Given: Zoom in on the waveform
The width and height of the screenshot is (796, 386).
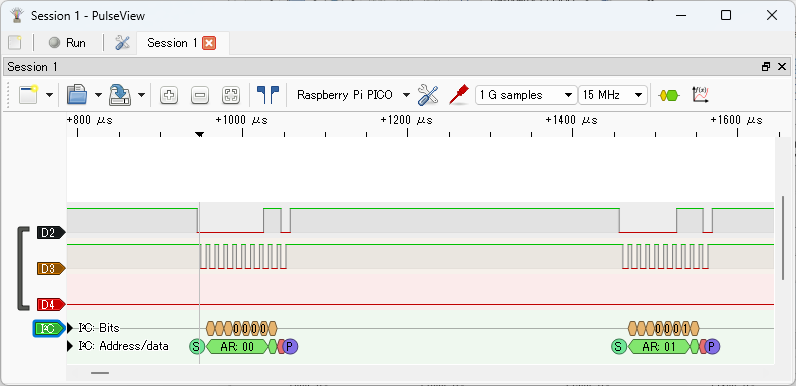Looking at the screenshot, I should click(169, 95).
